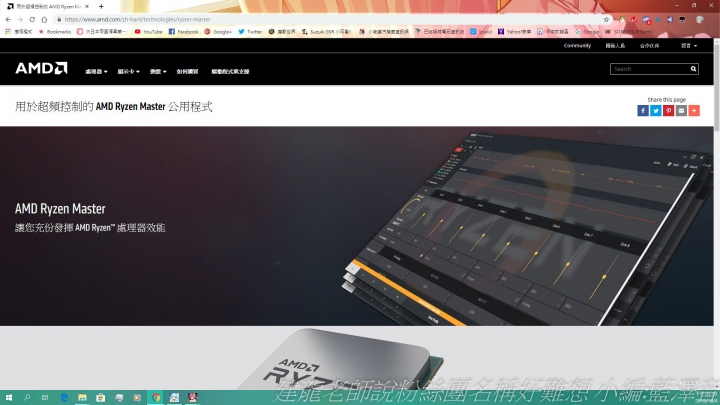Screen dimensions: 720x405
Task: Expand the 顯示卡 graphics menu
Action: click(x=128, y=72)
